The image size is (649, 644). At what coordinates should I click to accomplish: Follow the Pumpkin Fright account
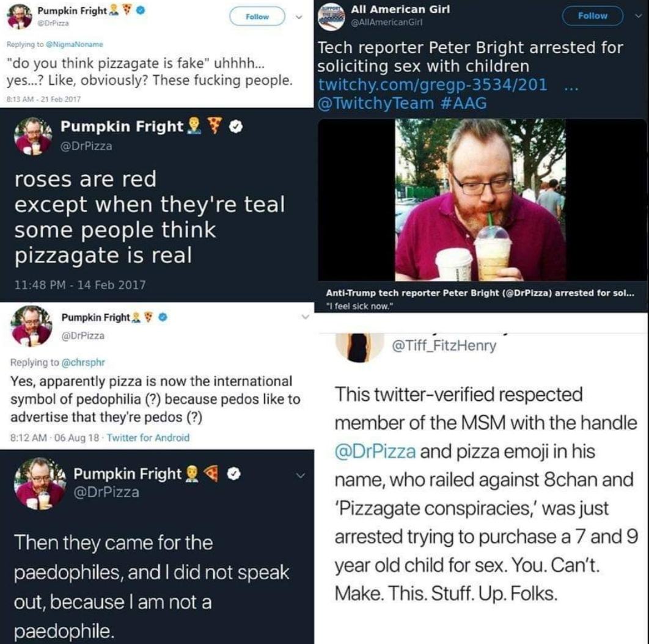tap(257, 16)
